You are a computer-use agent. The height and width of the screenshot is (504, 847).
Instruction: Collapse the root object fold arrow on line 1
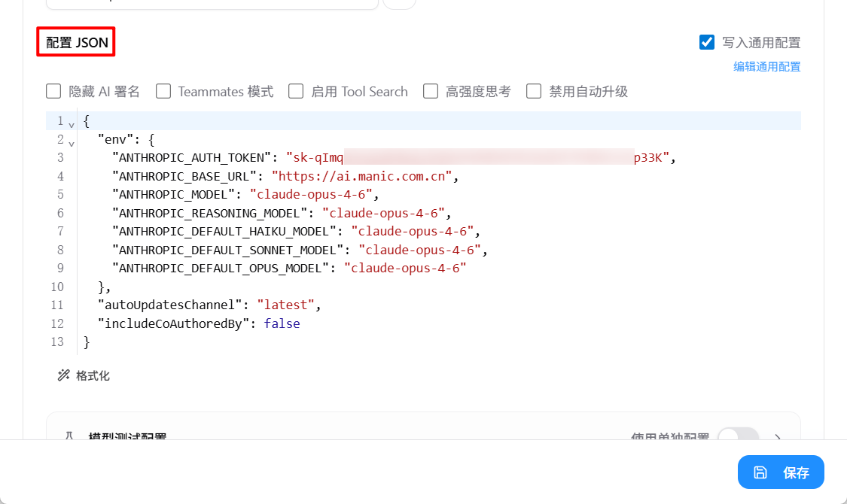click(72, 125)
